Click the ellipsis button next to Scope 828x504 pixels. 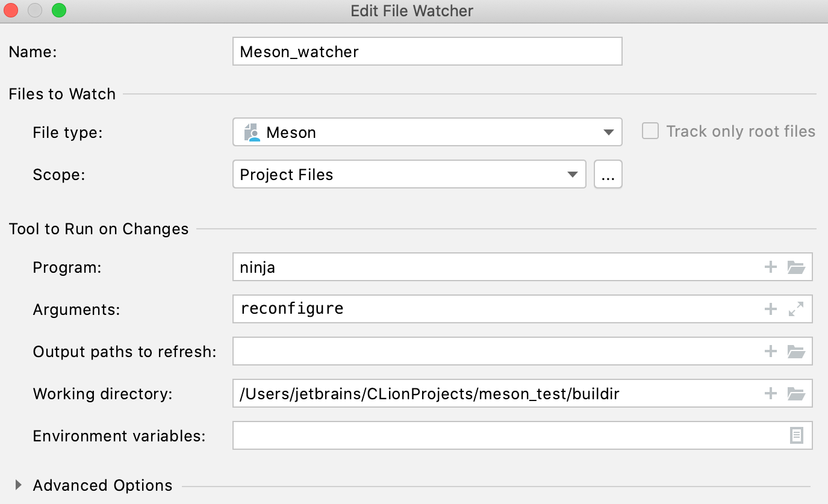click(x=608, y=174)
